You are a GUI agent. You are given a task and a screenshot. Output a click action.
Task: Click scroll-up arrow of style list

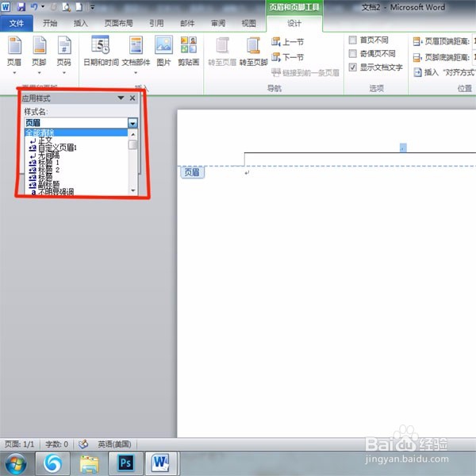tap(133, 134)
